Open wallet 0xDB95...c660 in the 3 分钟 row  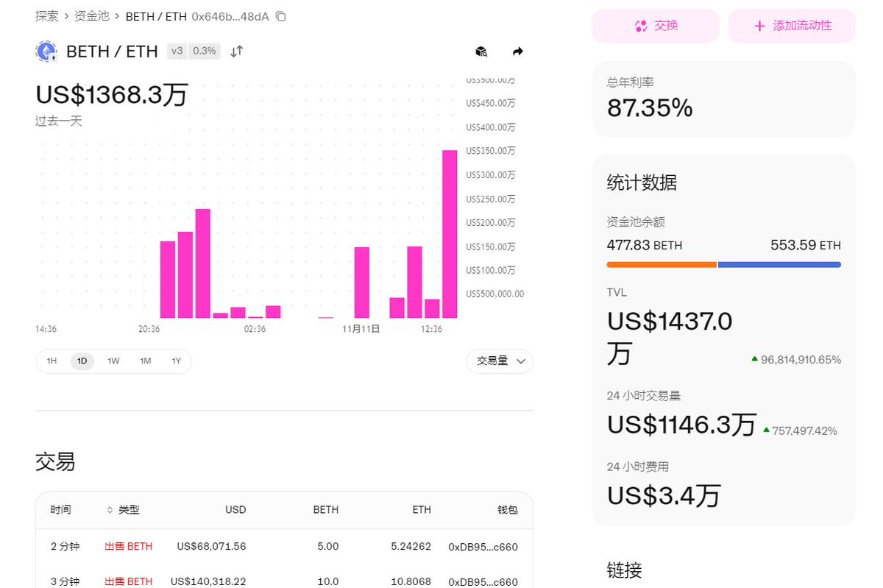pyautogui.click(x=483, y=581)
